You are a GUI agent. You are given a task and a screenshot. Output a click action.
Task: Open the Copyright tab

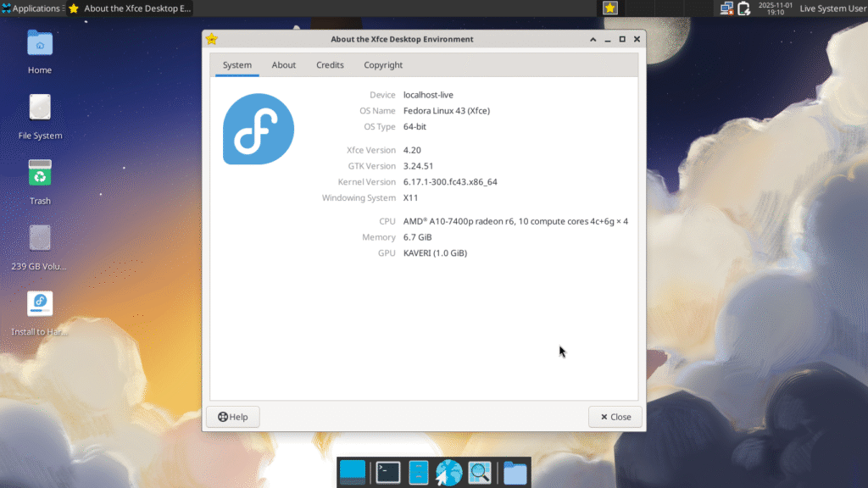[383, 65]
